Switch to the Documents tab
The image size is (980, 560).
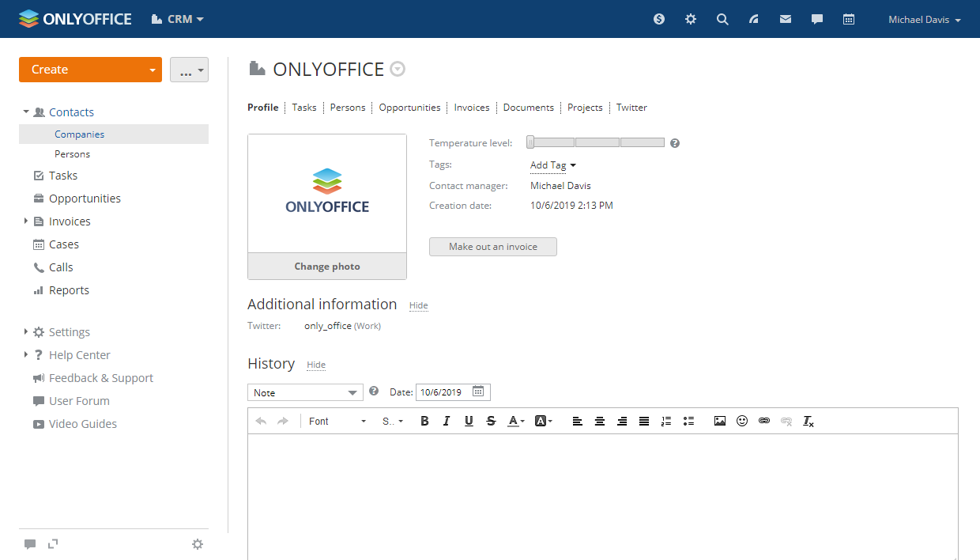pos(529,108)
